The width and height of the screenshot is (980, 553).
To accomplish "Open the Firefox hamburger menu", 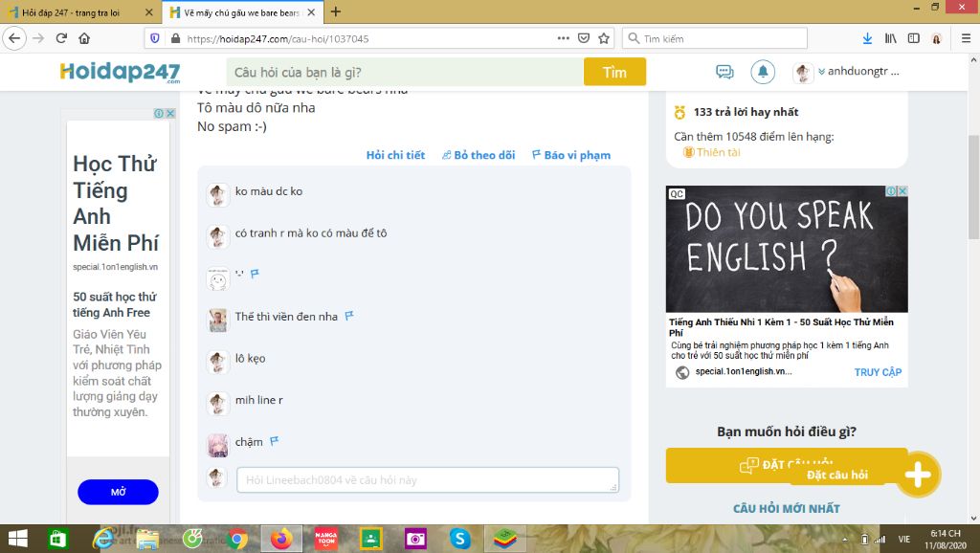I will [x=966, y=38].
